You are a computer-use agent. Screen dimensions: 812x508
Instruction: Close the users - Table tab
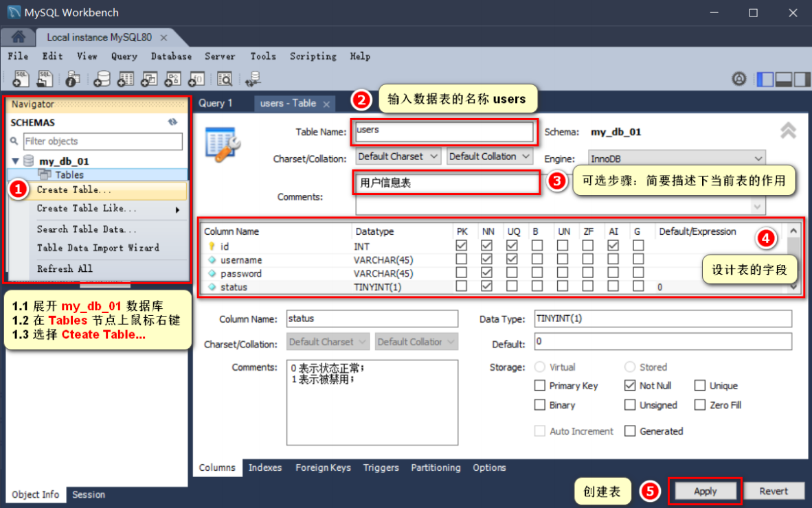326,104
